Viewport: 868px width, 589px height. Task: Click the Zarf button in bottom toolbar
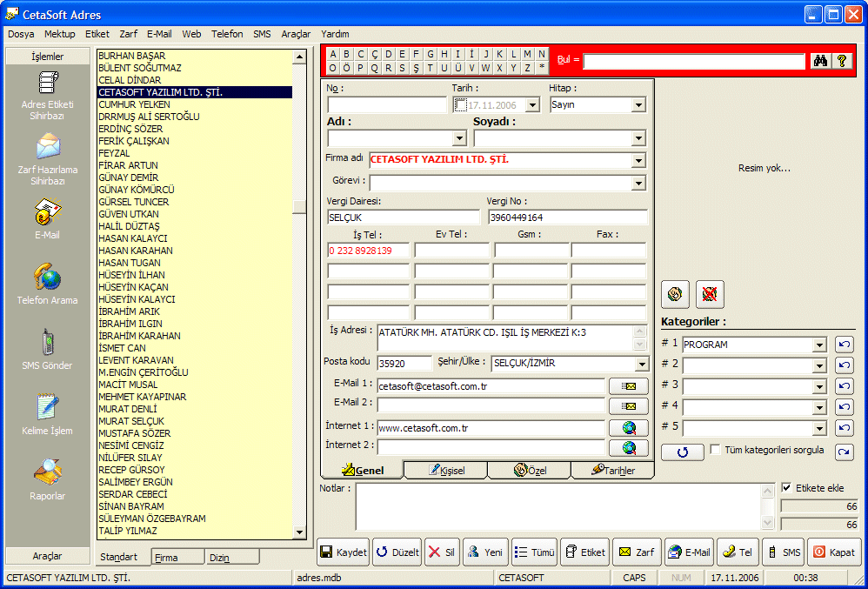pos(637,552)
